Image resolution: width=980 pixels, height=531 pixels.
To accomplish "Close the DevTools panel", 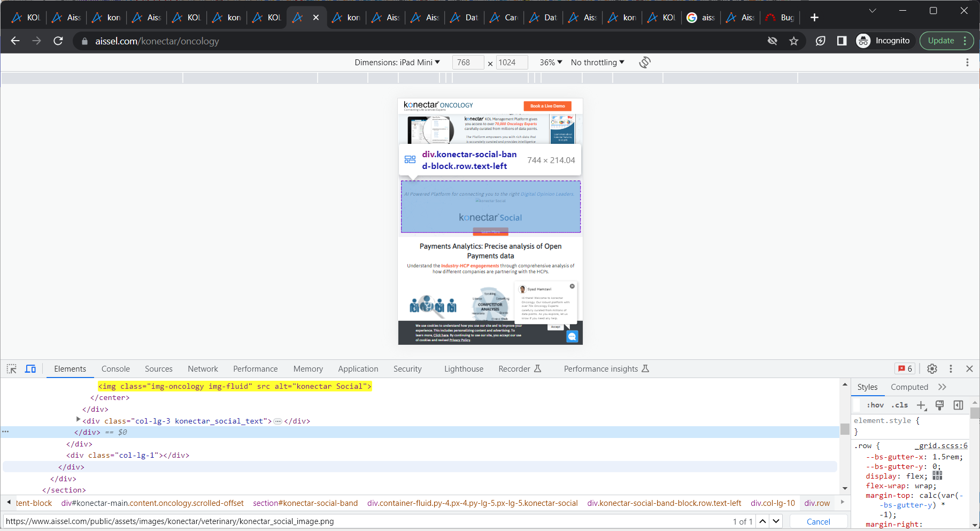I will click(x=969, y=369).
